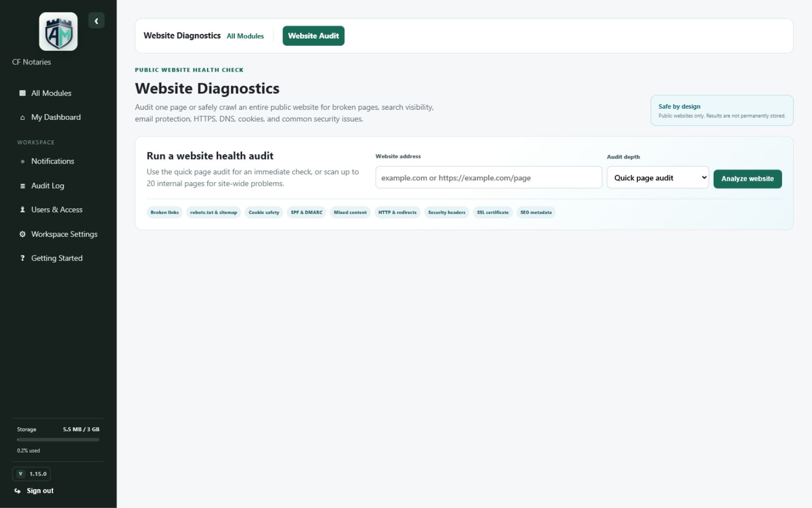812x508 pixels.
Task: Click the Getting Started question mark icon
Action: point(22,258)
